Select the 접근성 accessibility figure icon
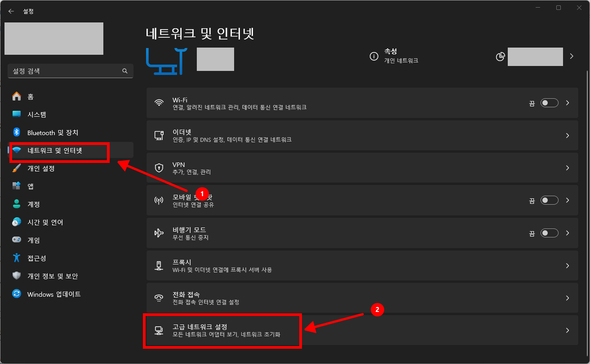The image size is (590, 364). (17, 258)
